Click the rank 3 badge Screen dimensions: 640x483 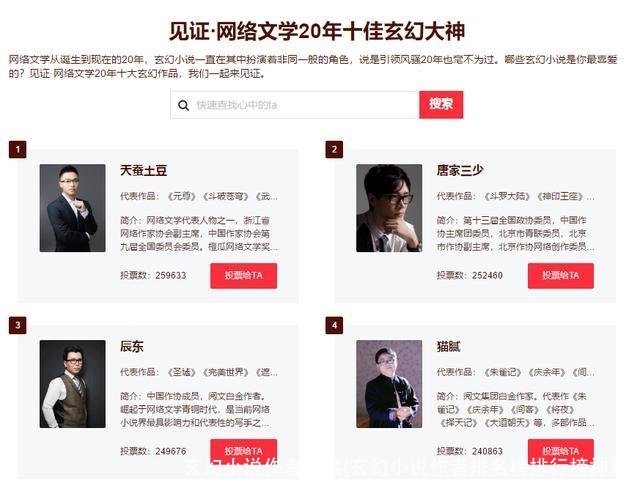point(18,325)
